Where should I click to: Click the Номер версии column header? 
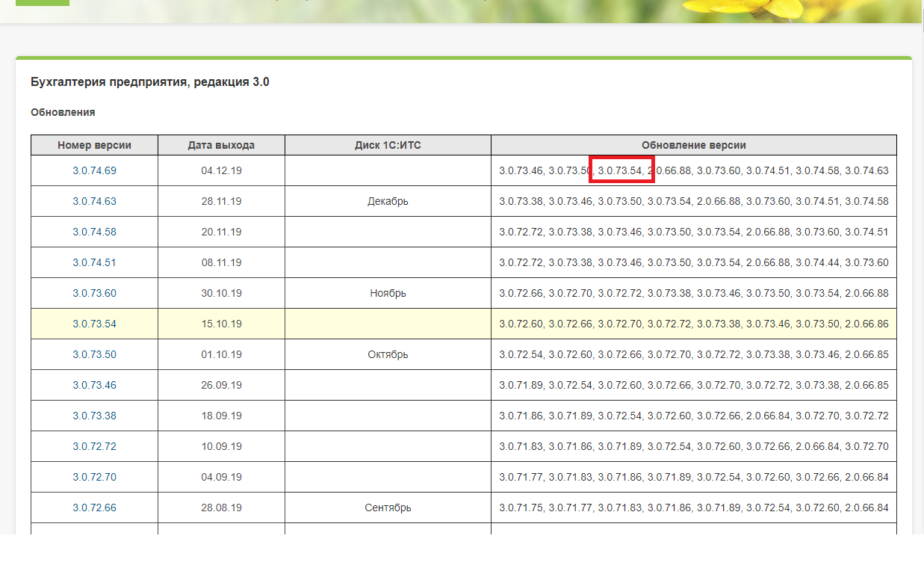(x=94, y=145)
